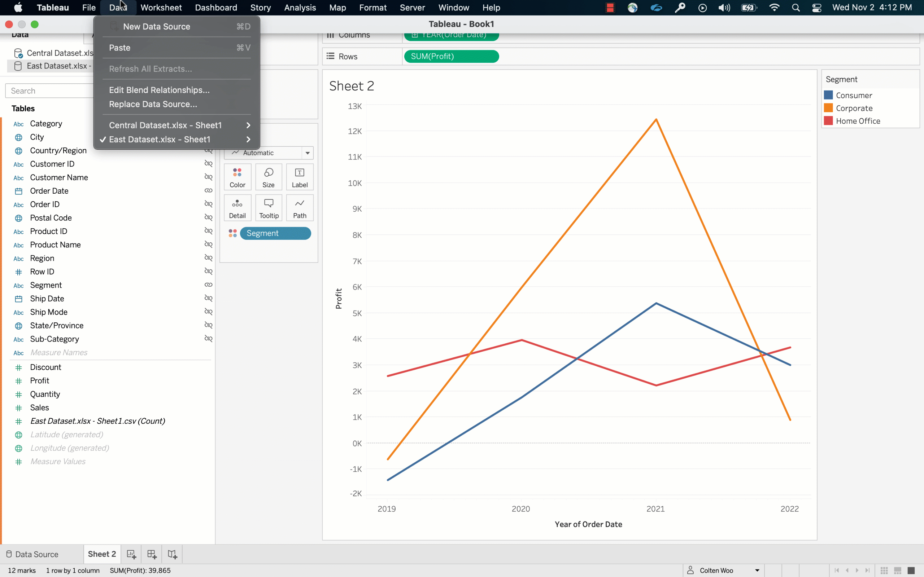Click the Tooltip shelf icon

click(x=268, y=207)
